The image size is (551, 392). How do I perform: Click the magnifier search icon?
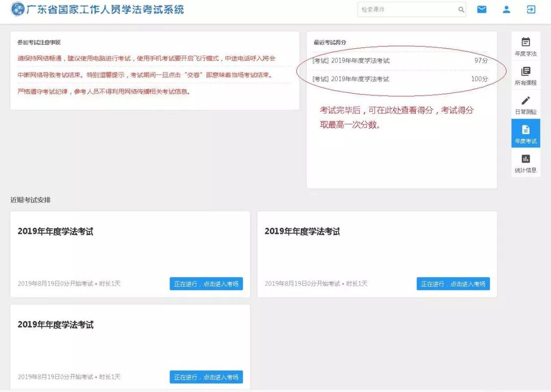pyautogui.click(x=461, y=9)
